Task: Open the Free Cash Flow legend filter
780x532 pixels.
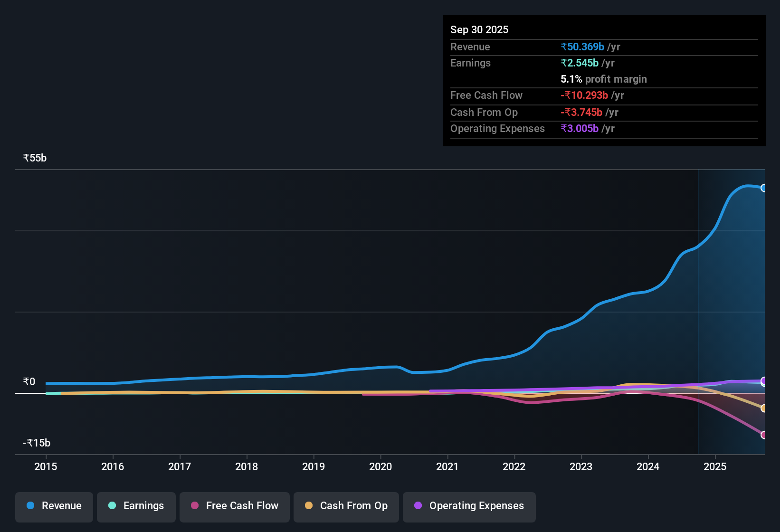Action: click(x=234, y=506)
